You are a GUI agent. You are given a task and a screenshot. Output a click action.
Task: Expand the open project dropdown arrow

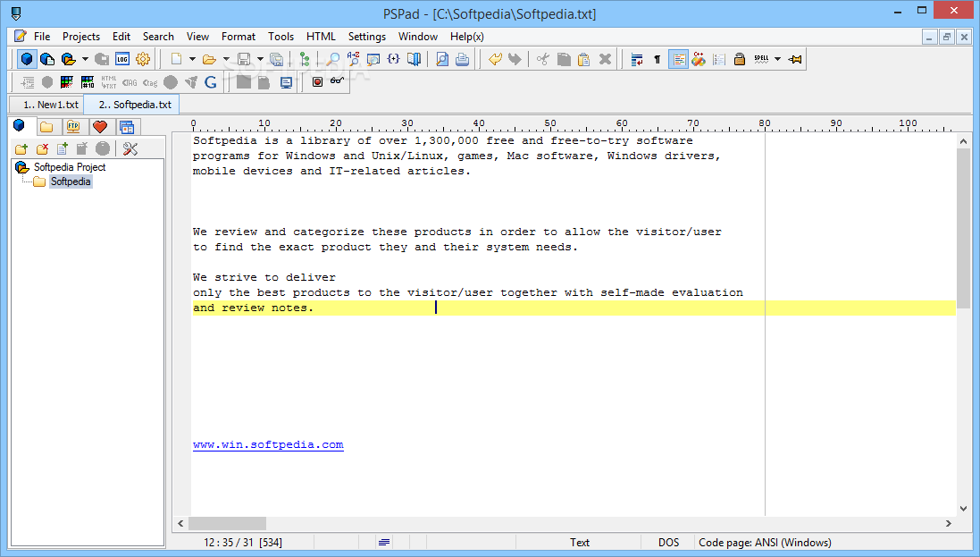pos(85,59)
